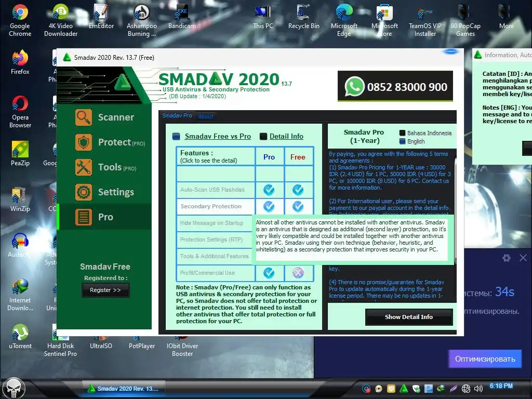Click the Free column header
532x399 pixels.
click(x=298, y=157)
